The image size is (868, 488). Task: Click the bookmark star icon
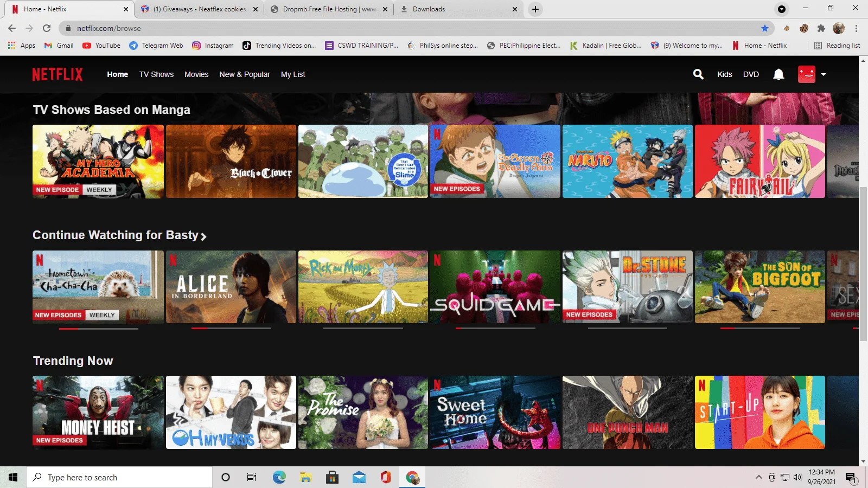pyautogui.click(x=765, y=28)
